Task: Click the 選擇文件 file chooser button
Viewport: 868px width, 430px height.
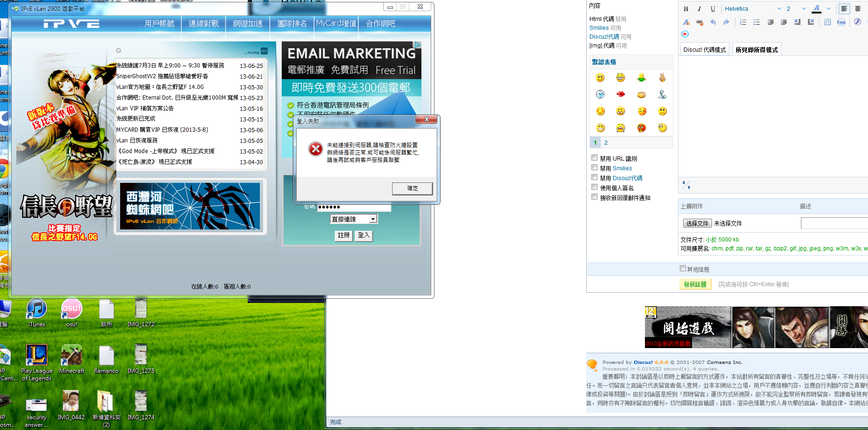Action: pos(697,223)
